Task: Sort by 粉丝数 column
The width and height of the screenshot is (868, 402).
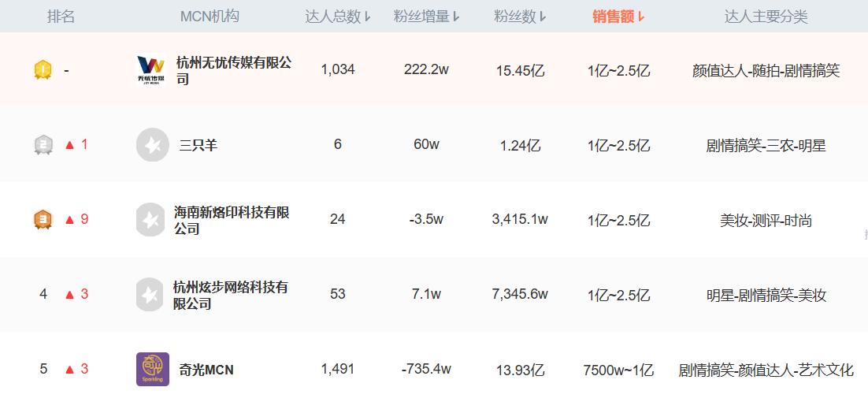Action: click(x=521, y=17)
